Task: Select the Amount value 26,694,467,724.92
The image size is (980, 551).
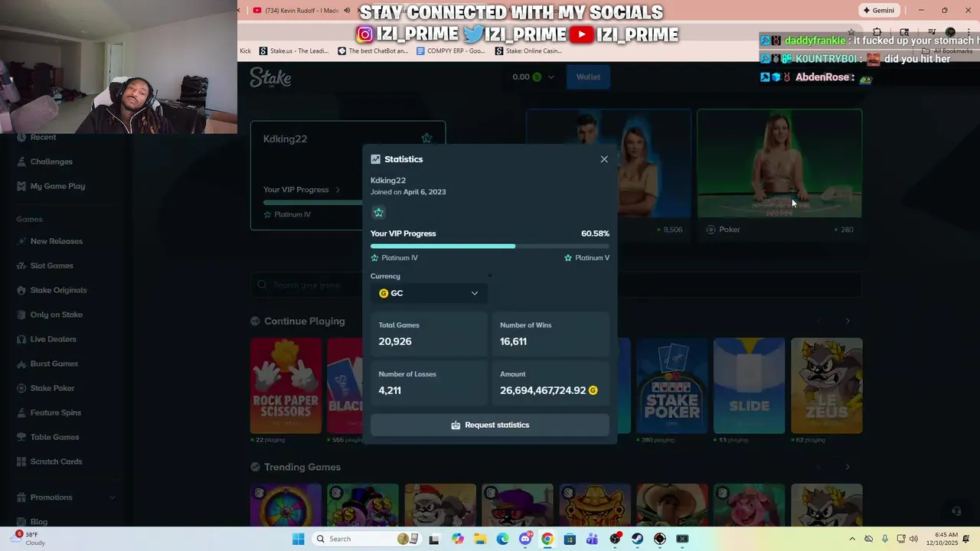Action: click(543, 390)
